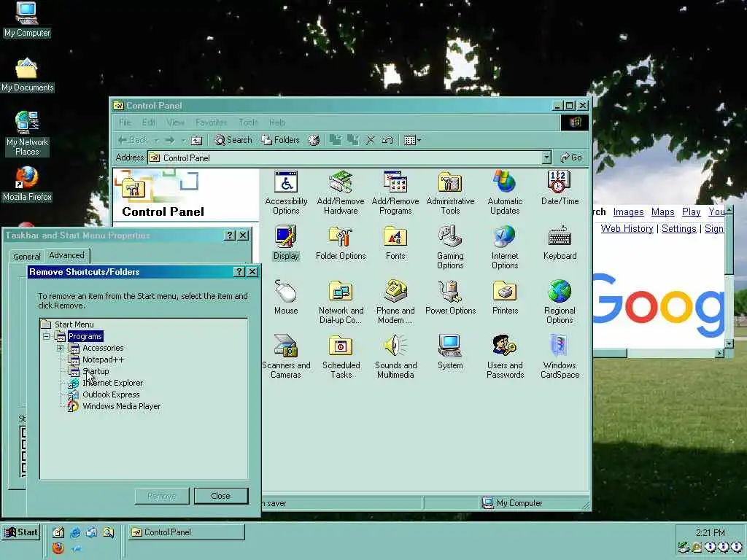Select Notepad++ folder in tree
Screen dimensions: 747x560
pyautogui.click(x=103, y=359)
